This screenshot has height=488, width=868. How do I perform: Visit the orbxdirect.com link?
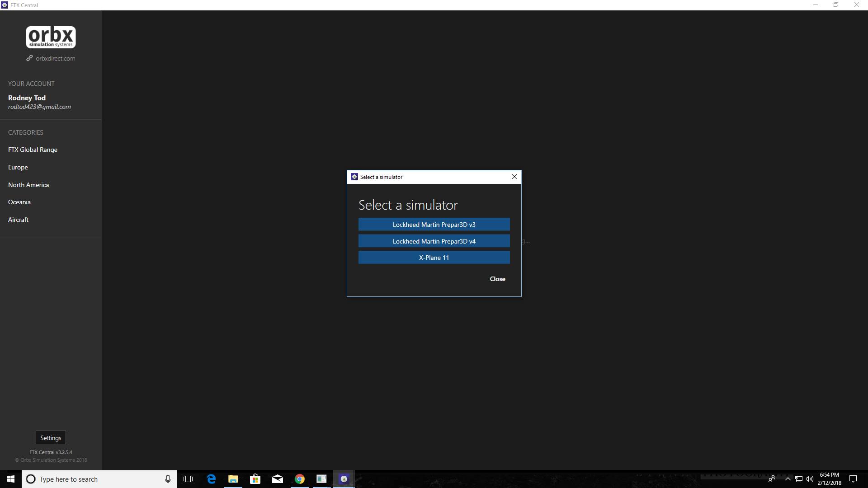pos(55,58)
